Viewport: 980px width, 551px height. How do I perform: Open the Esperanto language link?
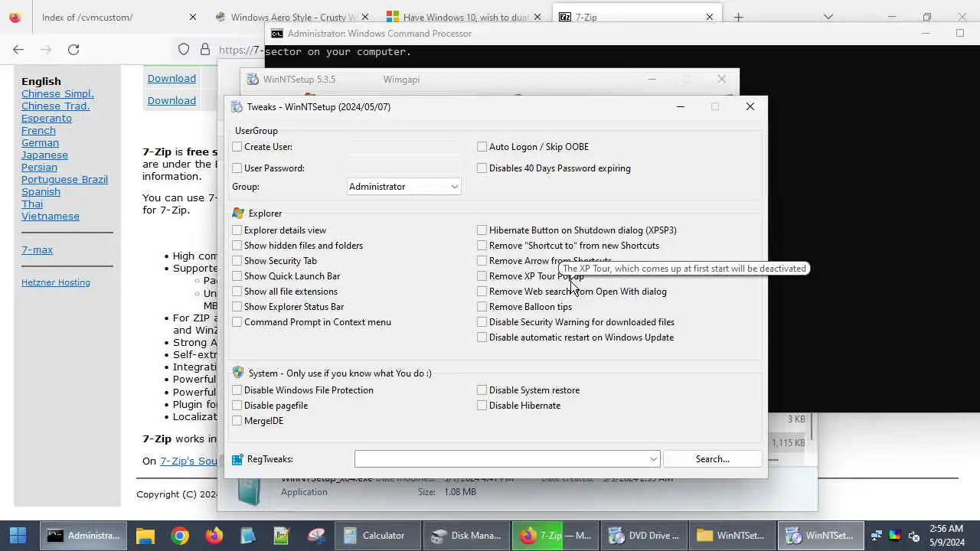click(x=47, y=118)
